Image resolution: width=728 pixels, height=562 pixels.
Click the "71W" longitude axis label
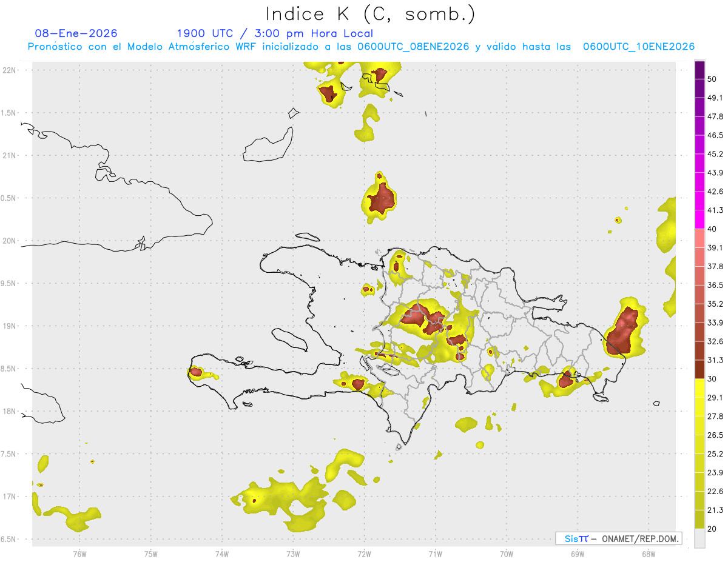(x=435, y=554)
